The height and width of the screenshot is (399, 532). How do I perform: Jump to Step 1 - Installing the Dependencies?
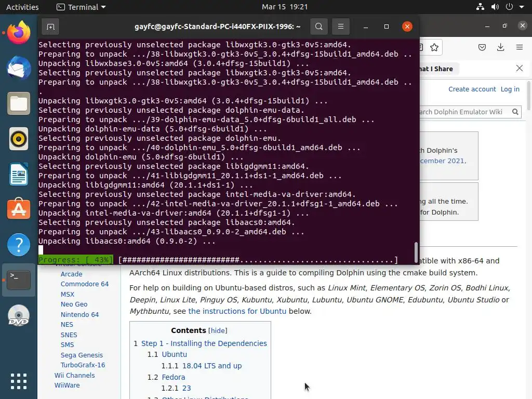(204, 343)
